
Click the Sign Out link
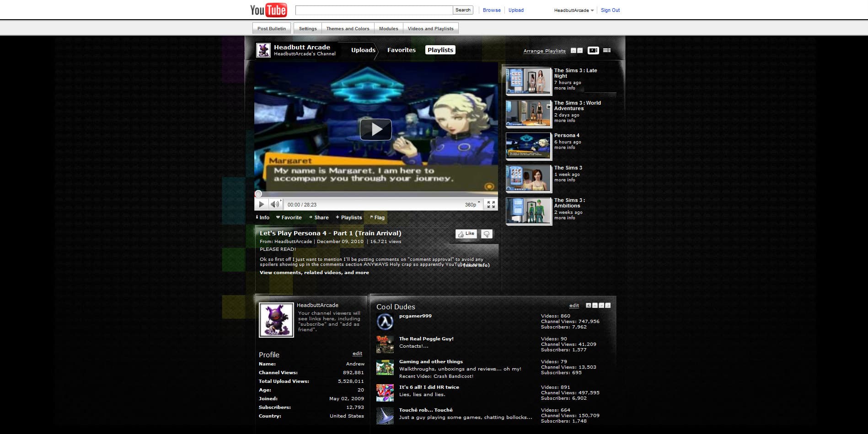pos(610,10)
